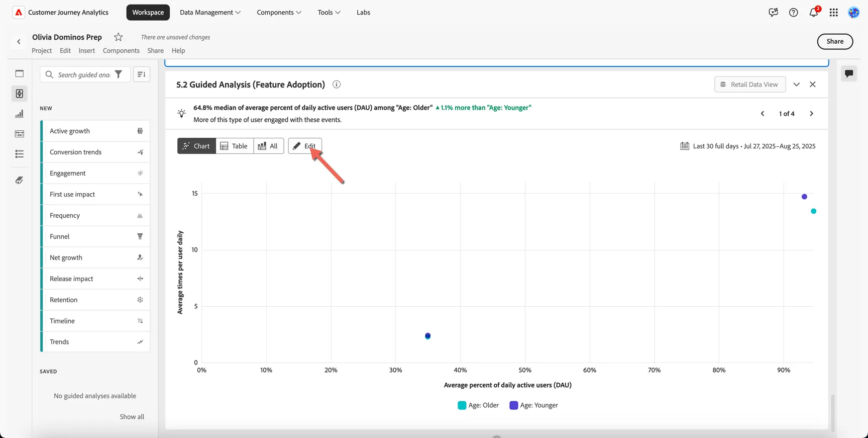Viewport: 868px width, 438px height.
Task: Open the Project menu
Action: (x=42, y=50)
